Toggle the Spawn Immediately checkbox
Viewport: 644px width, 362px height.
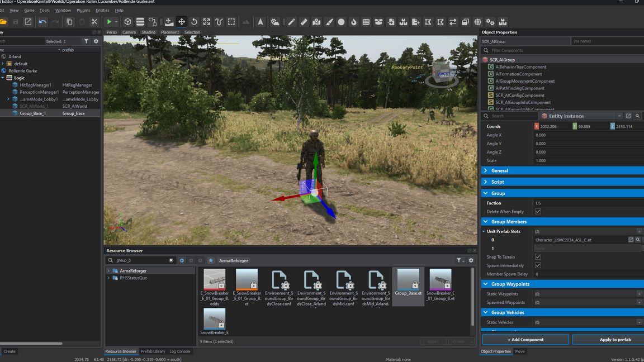click(x=538, y=265)
